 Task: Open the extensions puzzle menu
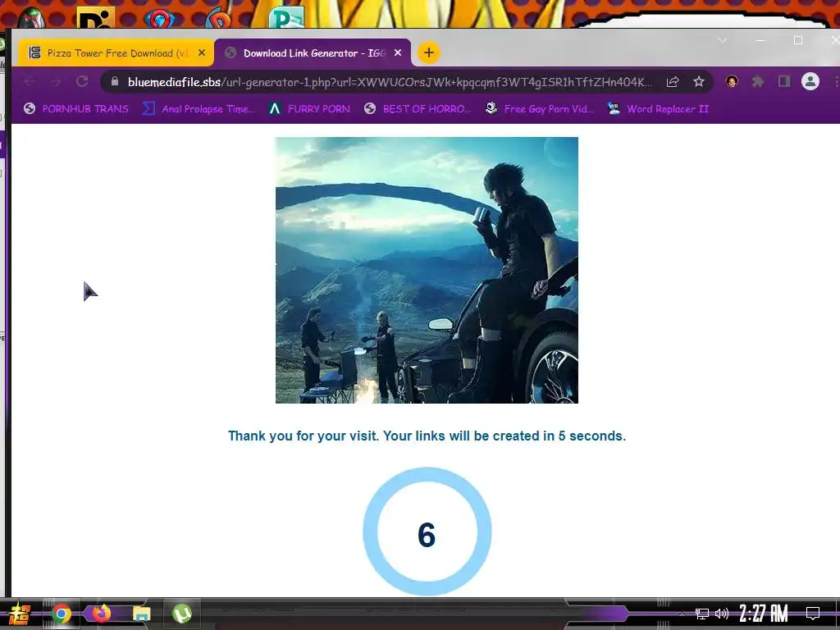(x=758, y=82)
